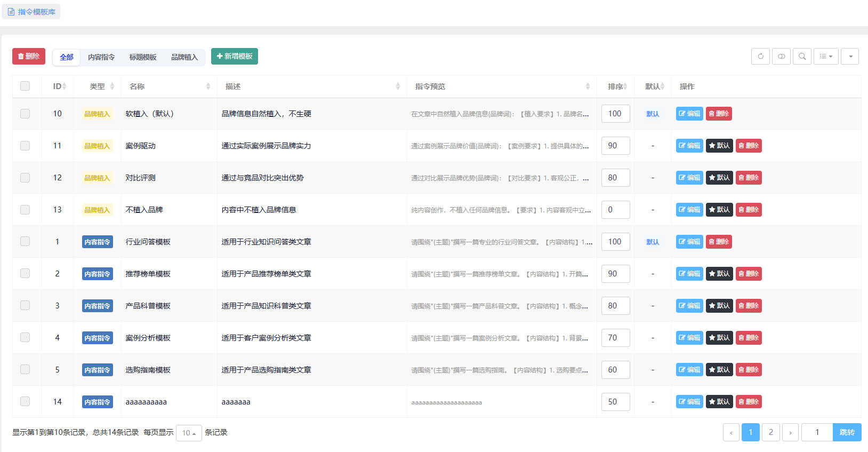Sort by 描述 column arrows
Viewport: 868px width, 452px height.
(398, 86)
